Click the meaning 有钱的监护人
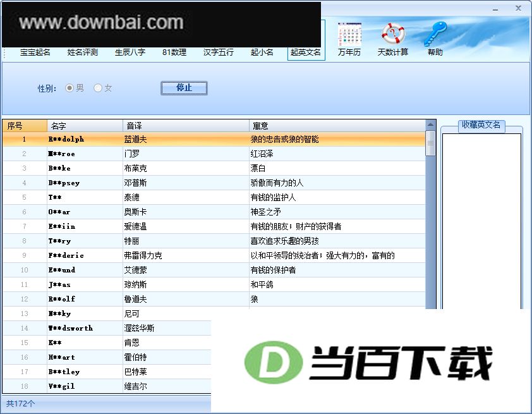This screenshot has height=414, width=532. point(273,197)
